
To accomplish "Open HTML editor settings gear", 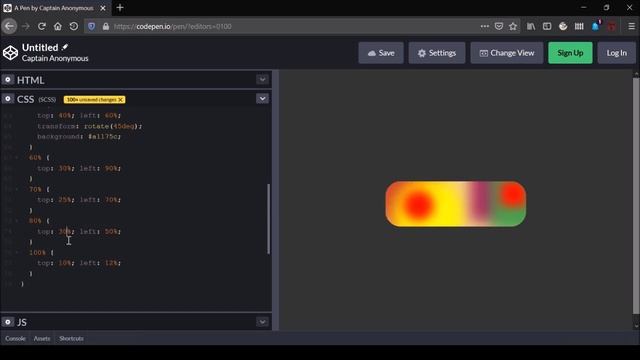I will click(x=8, y=80).
